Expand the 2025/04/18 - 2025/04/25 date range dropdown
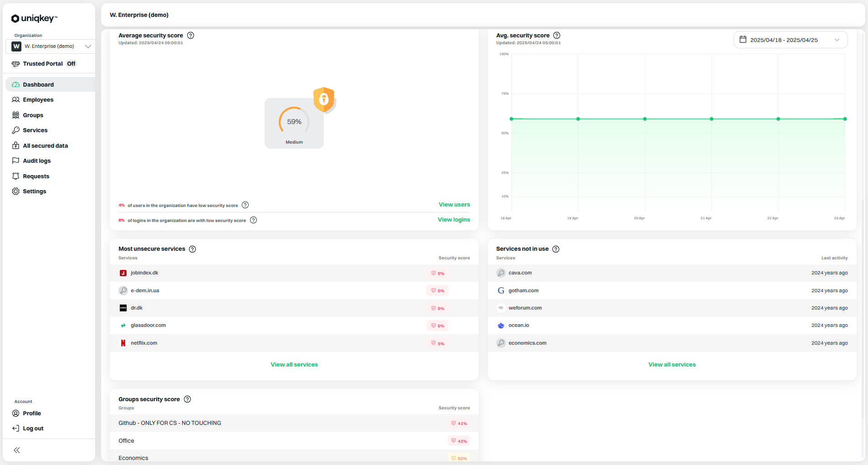This screenshot has height=465, width=868. (x=837, y=40)
